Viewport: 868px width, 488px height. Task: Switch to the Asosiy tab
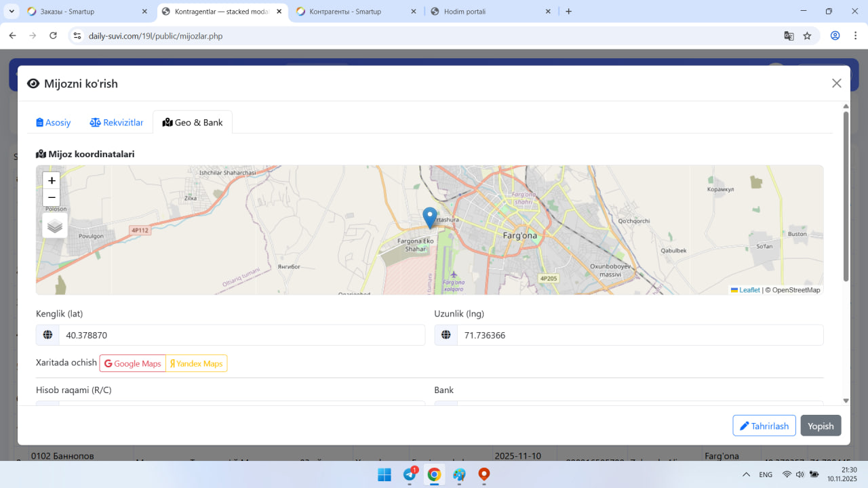[x=54, y=123]
